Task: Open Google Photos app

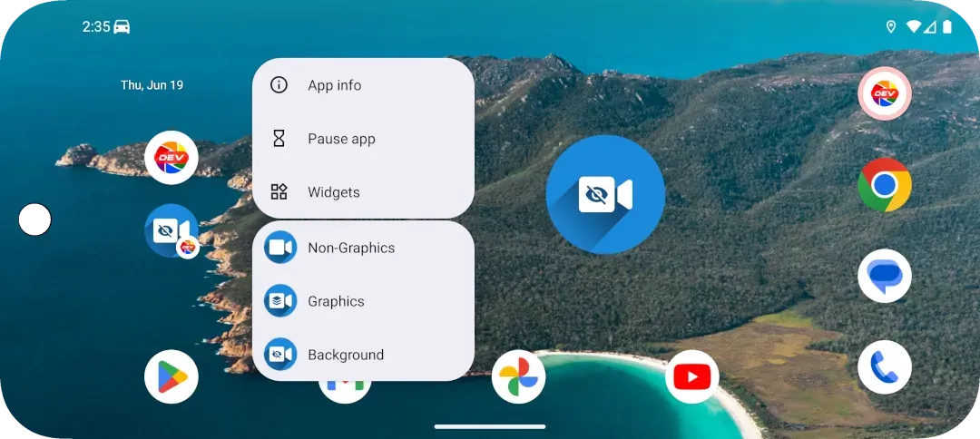Action: 518,376
